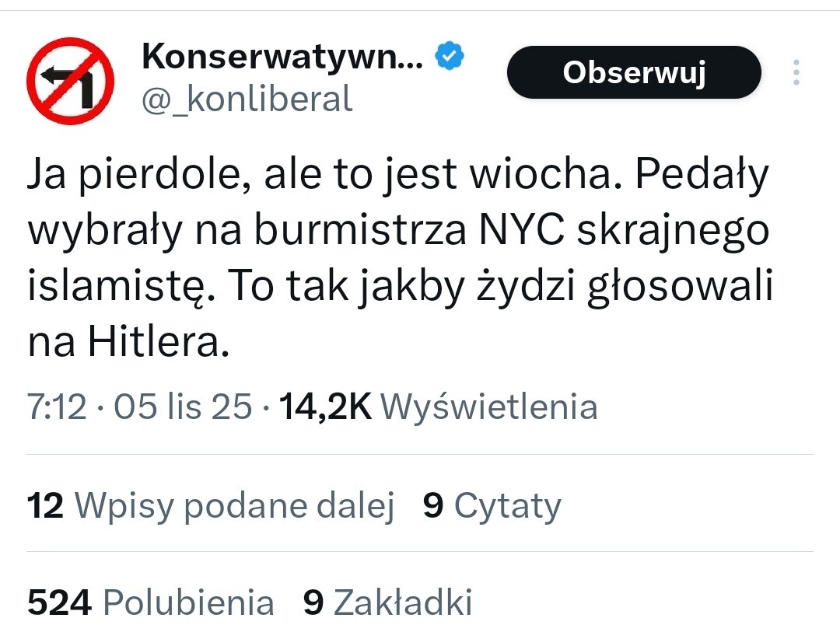Show the Wpisy podane dalej reposts list
840x639 pixels.
pyautogui.click(x=234, y=506)
